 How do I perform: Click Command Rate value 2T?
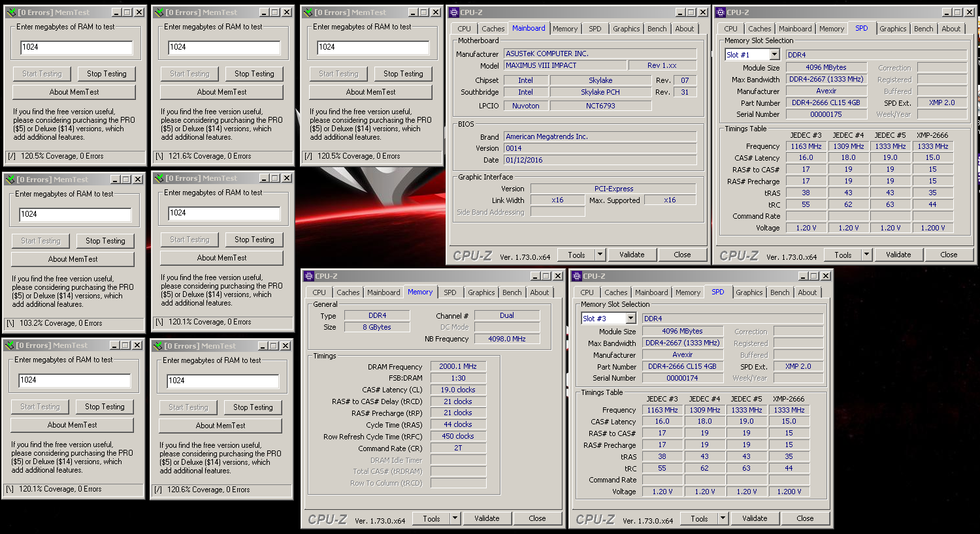coord(458,448)
